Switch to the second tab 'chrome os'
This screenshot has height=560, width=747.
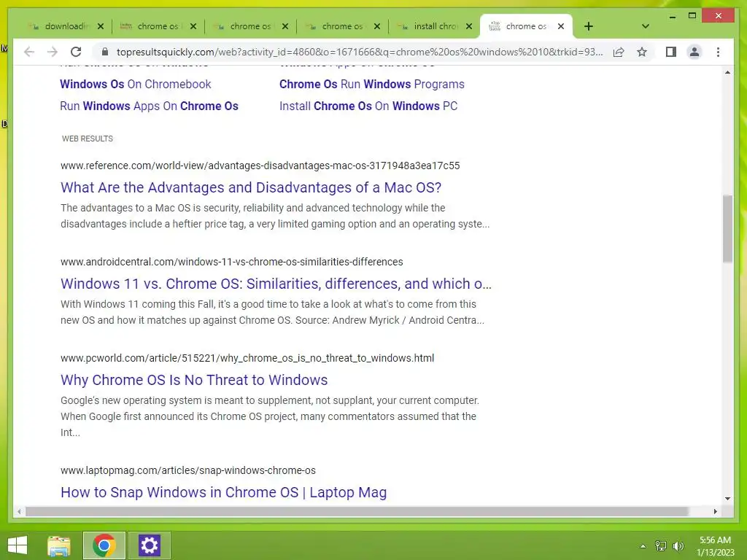coord(158,26)
